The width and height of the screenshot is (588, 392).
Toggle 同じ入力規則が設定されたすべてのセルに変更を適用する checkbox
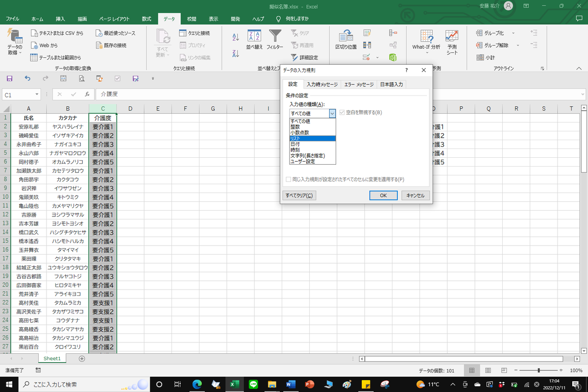289,179
